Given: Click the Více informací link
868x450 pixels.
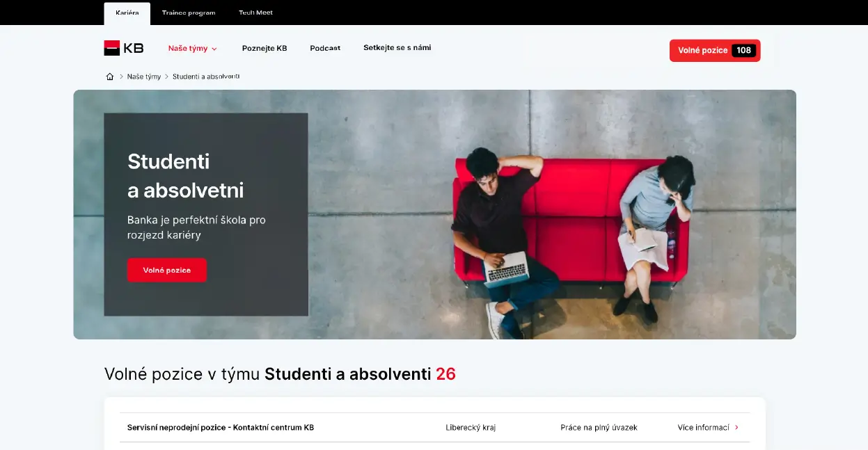Looking at the screenshot, I should click(x=703, y=428).
